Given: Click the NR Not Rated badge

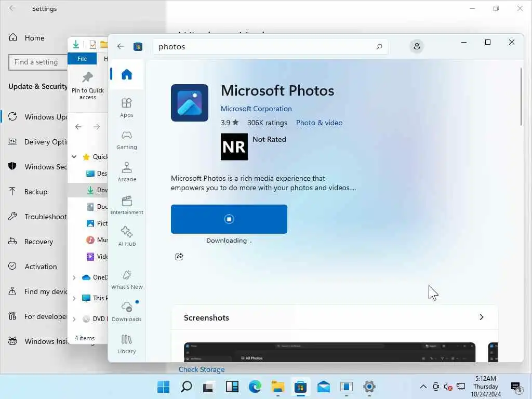Looking at the screenshot, I should 234,147.
